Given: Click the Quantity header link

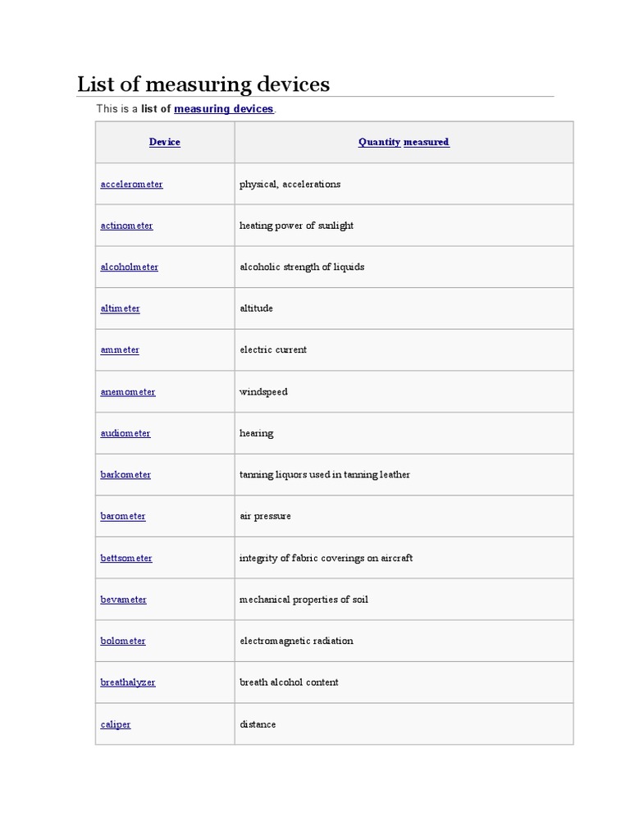Looking at the screenshot, I should coord(379,143).
